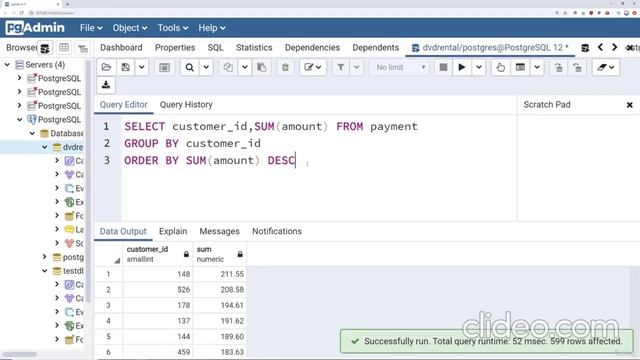Click the Explain hand icon
Image resolution: width=640 pixels, height=360 pixels.
(500, 67)
